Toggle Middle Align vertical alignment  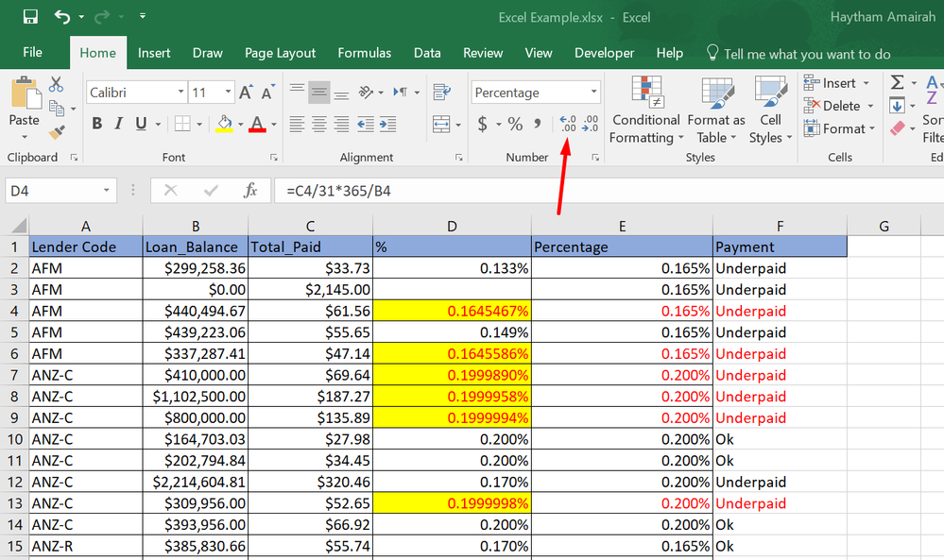(x=319, y=92)
